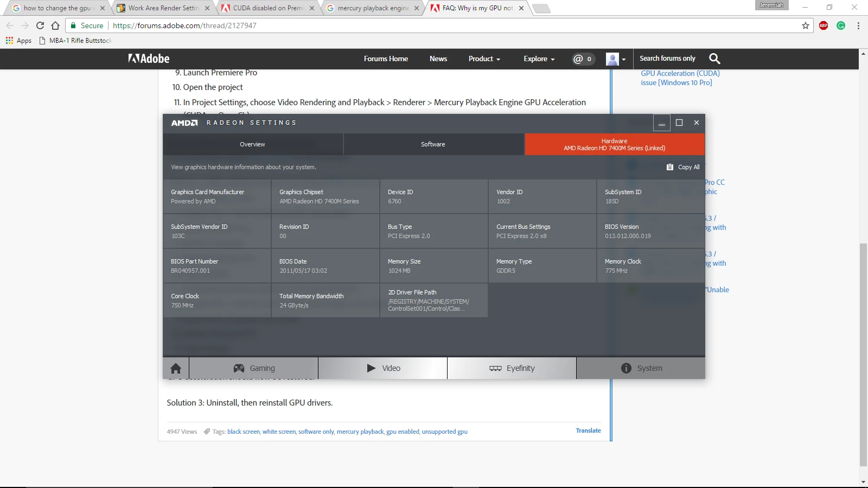Image resolution: width=868 pixels, height=488 pixels.
Task: Open the Grammarly extension icon
Action: click(x=841, y=25)
